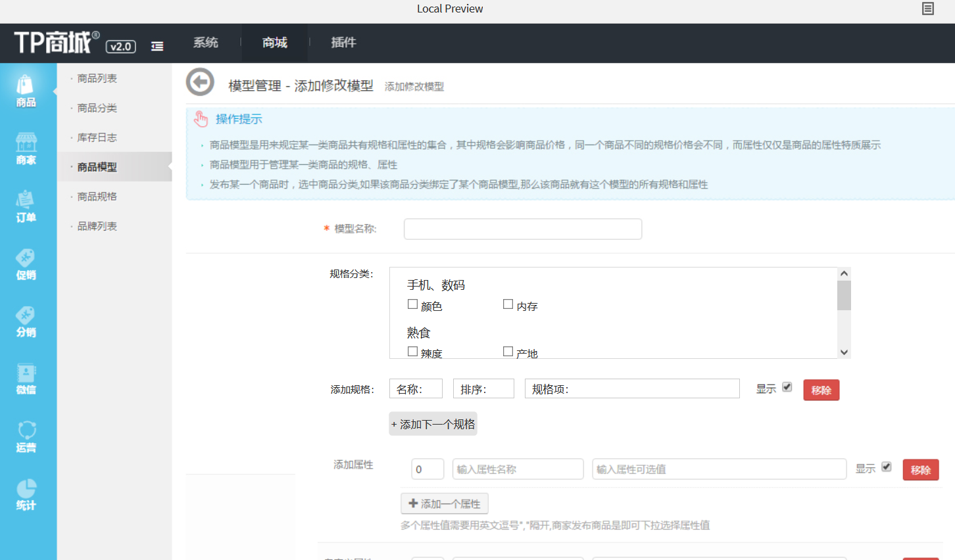Click the attribute sort field showing 0
The width and height of the screenshot is (955, 560).
tap(428, 469)
